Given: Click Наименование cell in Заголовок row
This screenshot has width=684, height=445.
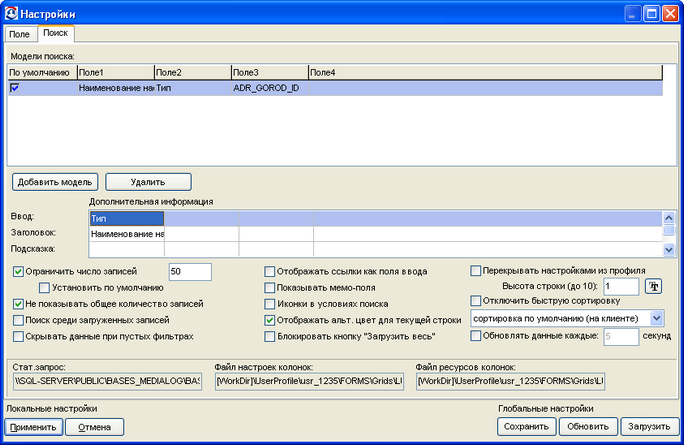Looking at the screenshot, I should (x=127, y=234).
